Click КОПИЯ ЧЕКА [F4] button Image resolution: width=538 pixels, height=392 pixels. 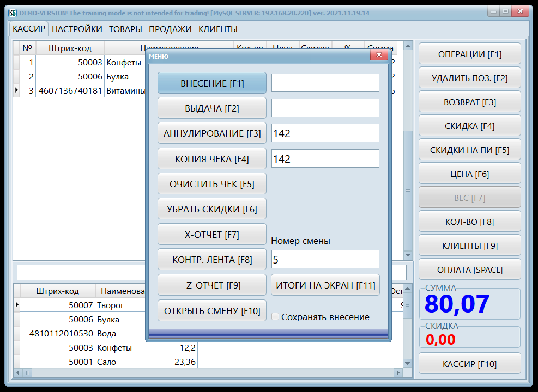pyautogui.click(x=211, y=158)
